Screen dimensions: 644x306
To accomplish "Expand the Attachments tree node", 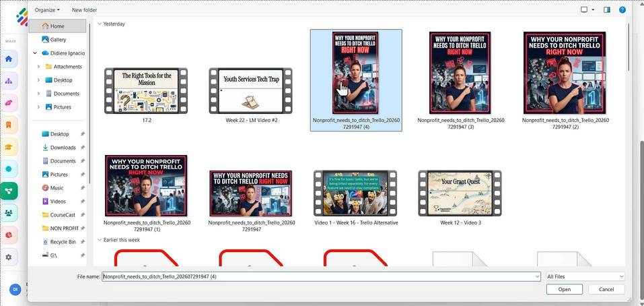I will pyautogui.click(x=38, y=67).
